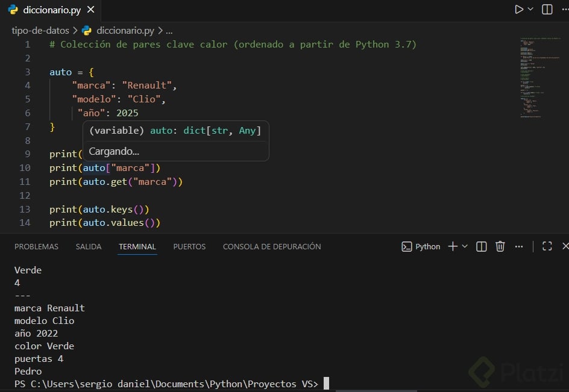Click the terminal command prompt input
569x392 pixels.
326,384
